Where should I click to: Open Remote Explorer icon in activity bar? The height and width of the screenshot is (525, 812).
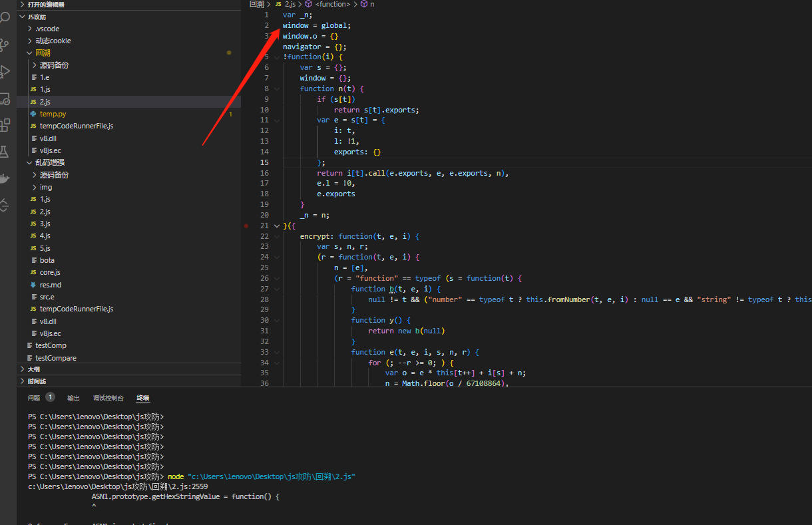(x=5, y=98)
